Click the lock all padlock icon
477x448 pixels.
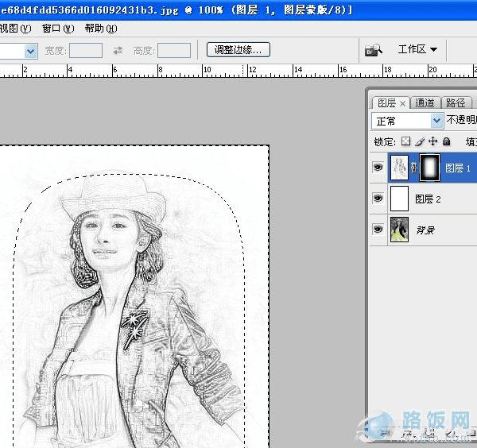pyautogui.click(x=447, y=141)
